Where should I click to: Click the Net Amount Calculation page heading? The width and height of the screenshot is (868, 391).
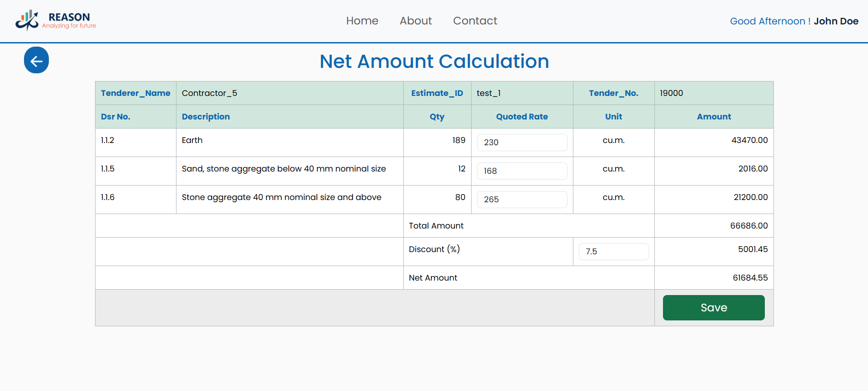pos(434,62)
